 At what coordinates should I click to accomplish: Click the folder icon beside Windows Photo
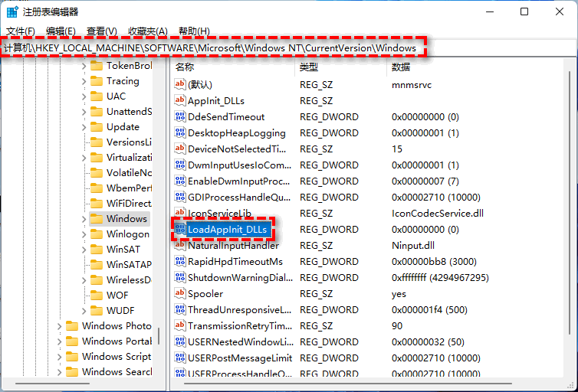(x=71, y=326)
